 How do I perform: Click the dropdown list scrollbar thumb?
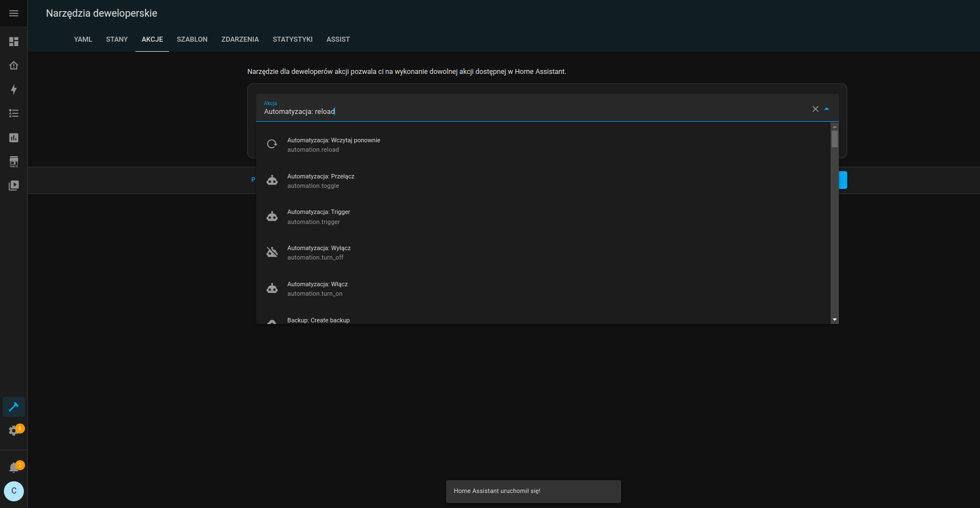[834, 139]
